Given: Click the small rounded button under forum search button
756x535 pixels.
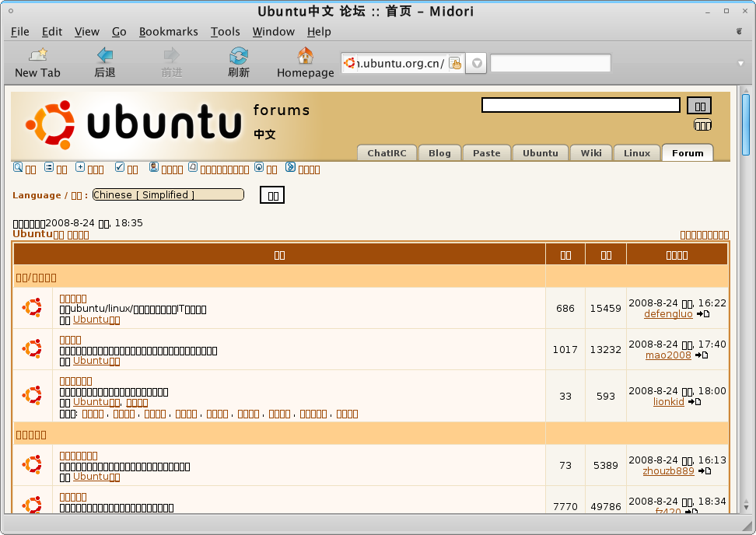Looking at the screenshot, I should pos(702,125).
